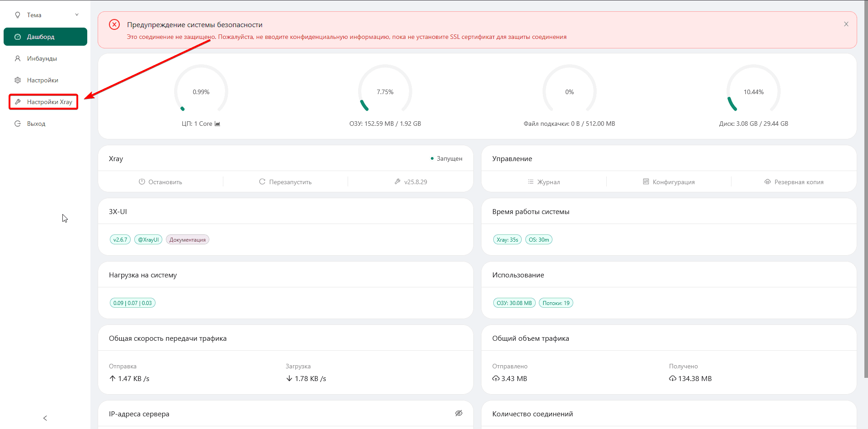Click the Резервная копия cloud icon
Viewport: 868px width, 429px height.
point(768,182)
